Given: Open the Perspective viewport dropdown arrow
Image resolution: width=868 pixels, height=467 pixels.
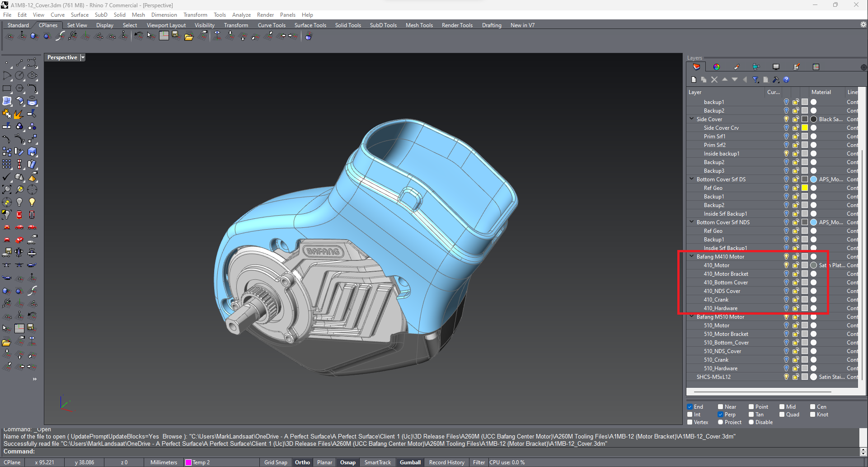Looking at the screenshot, I should [83, 57].
